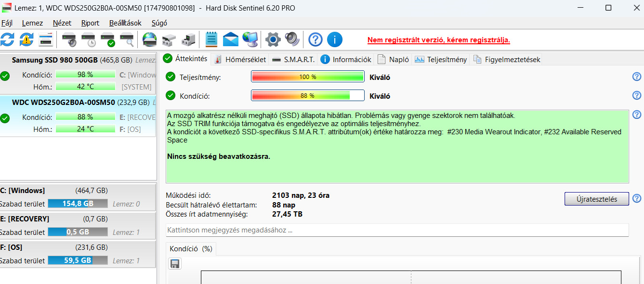Click the two stacked drives toolbar icon
The height and width of the screenshot is (284, 644).
169,39
